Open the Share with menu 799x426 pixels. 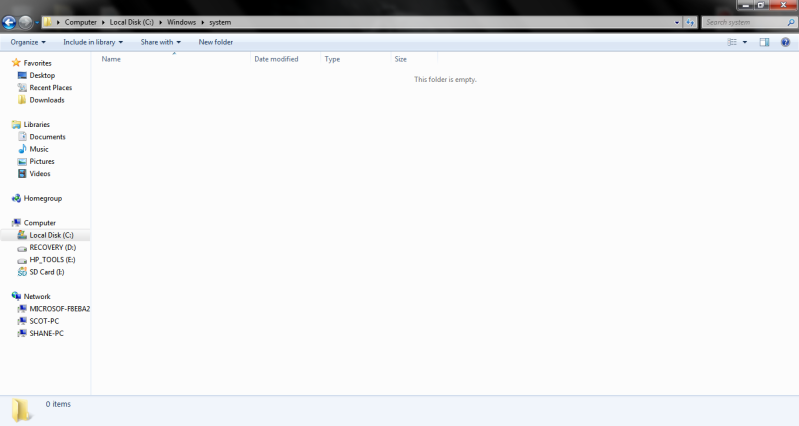point(161,42)
